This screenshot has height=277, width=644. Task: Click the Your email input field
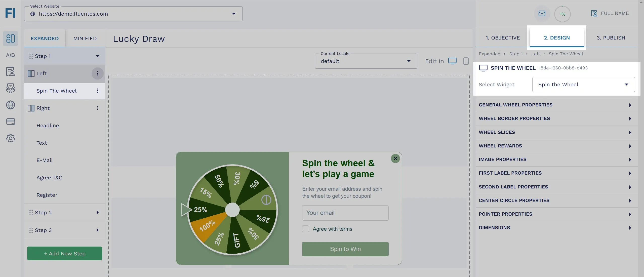click(x=345, y=213)
